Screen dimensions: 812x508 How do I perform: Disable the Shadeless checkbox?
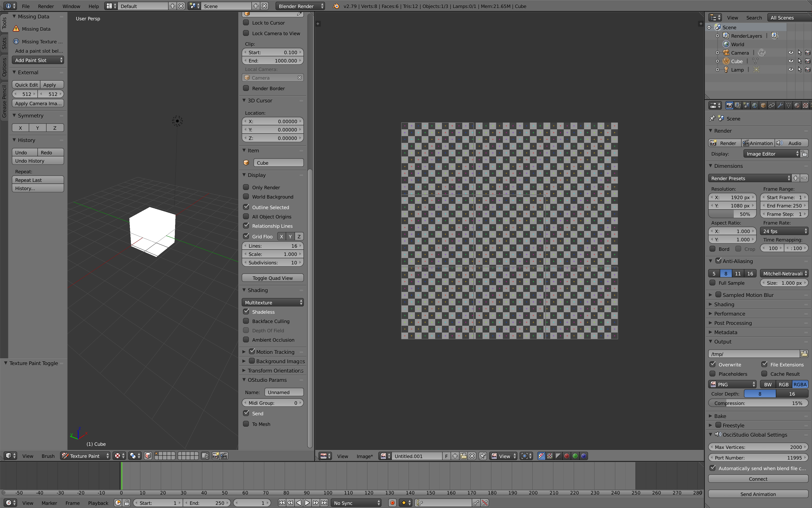pyautogui.click(x=246, y=311)
